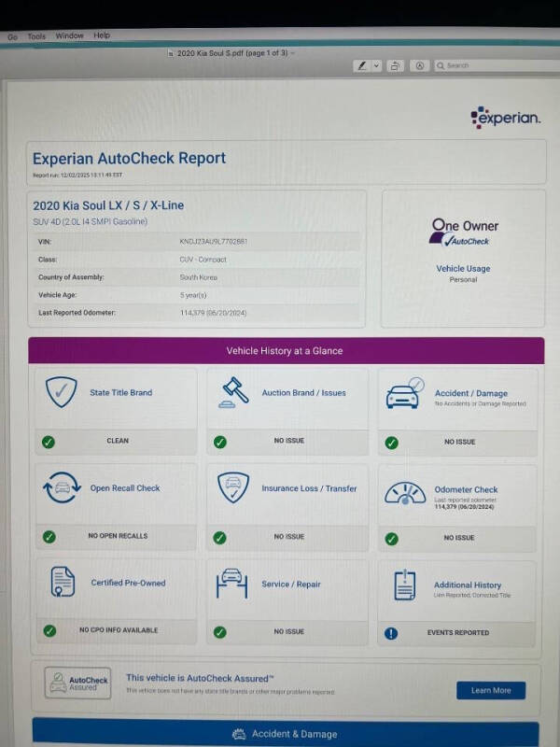Click the blue Events Reported alert icon

[x=391, y=632]
